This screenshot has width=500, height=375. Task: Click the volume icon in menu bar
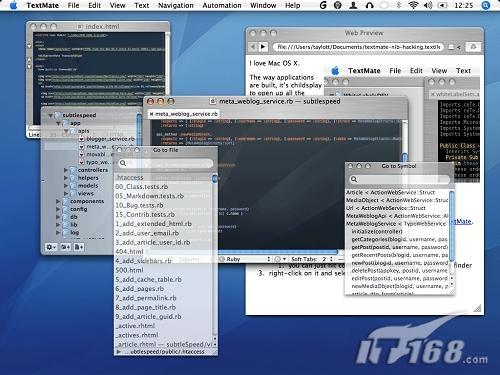(428, 5)
